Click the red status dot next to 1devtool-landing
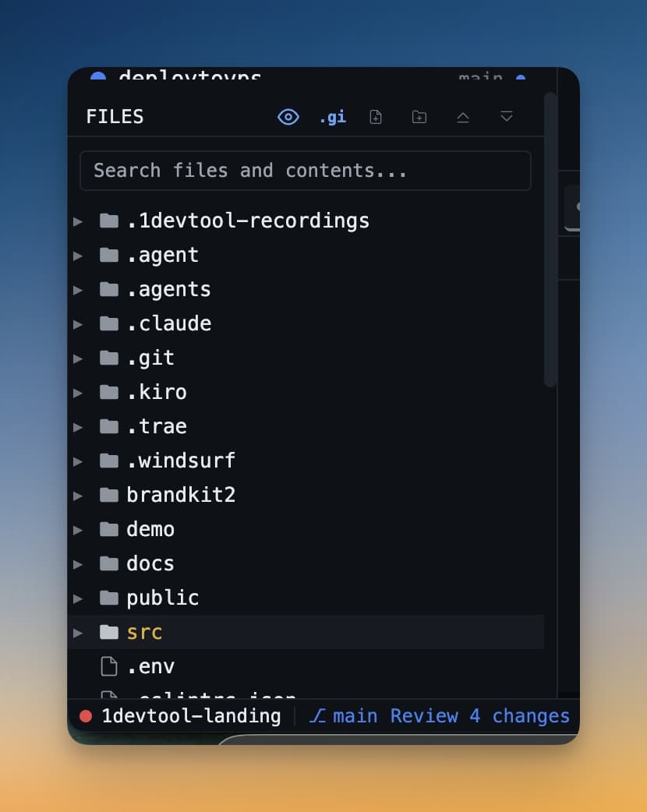 point(86,716)
